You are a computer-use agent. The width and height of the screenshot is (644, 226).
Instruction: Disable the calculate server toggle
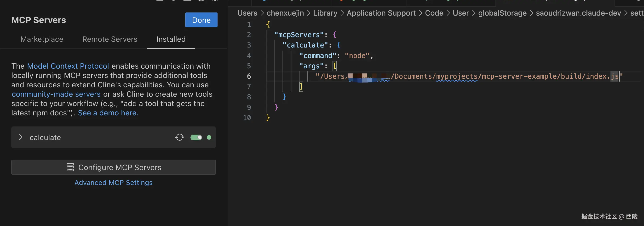[196, 137]
